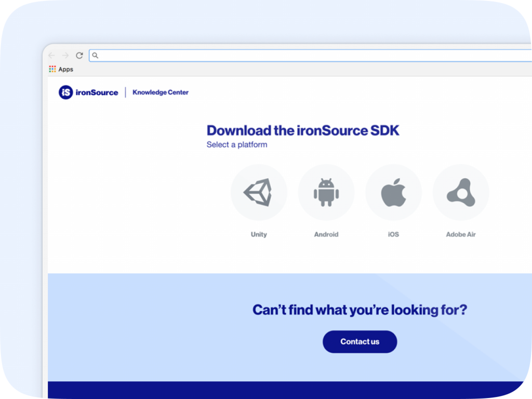Click the Adobe Air label text

point(460,234)
